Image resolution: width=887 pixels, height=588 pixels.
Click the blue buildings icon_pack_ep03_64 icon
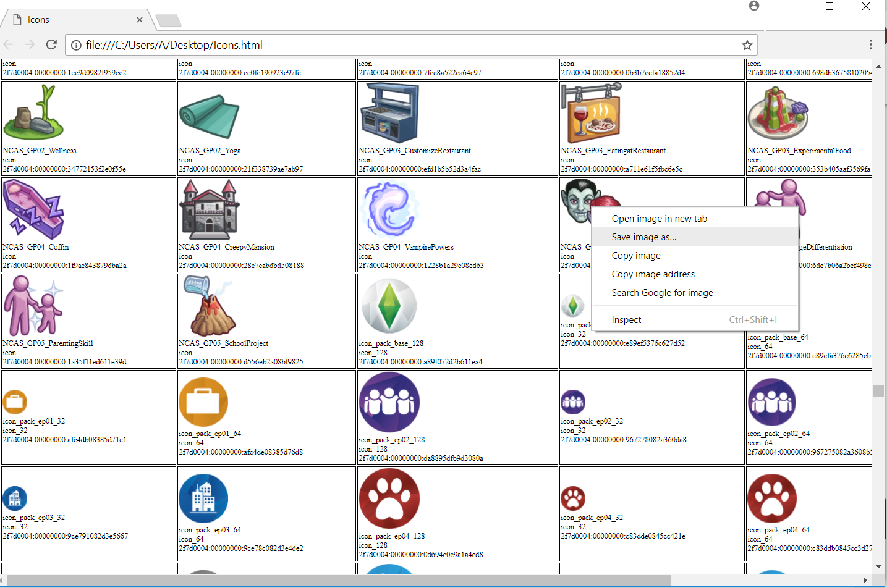(203, 498)
